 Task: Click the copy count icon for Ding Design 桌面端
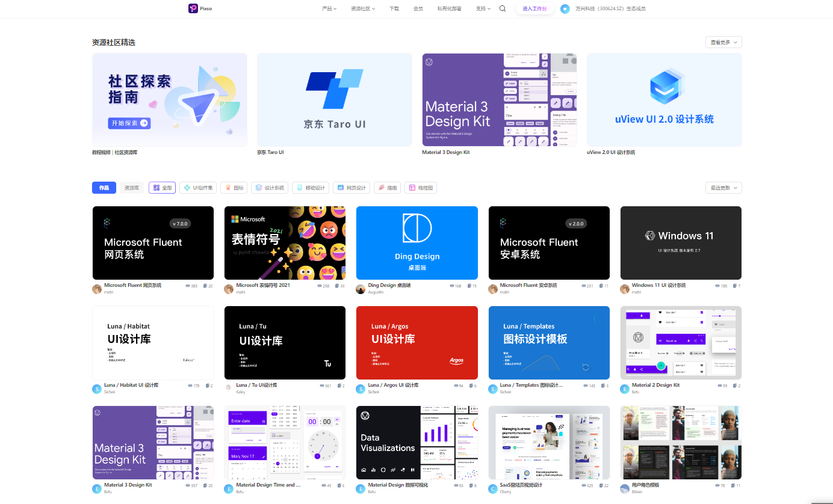click(469, 286)
